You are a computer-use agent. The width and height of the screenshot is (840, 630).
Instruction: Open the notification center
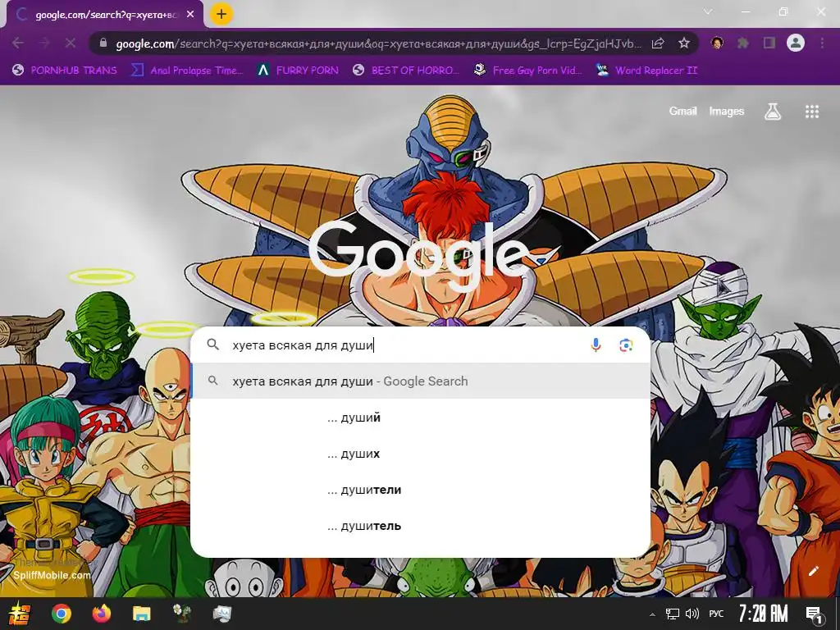[x=815, y=614]
